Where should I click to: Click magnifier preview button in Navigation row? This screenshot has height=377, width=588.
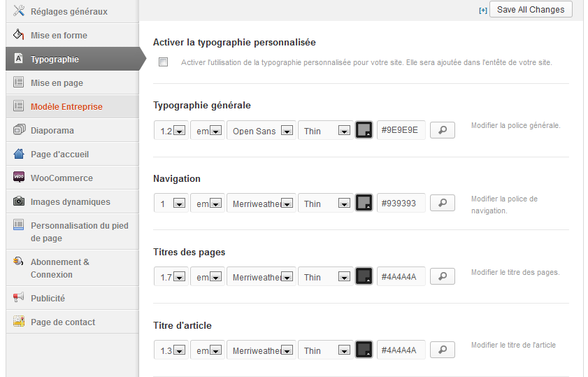tap(442, 204)
